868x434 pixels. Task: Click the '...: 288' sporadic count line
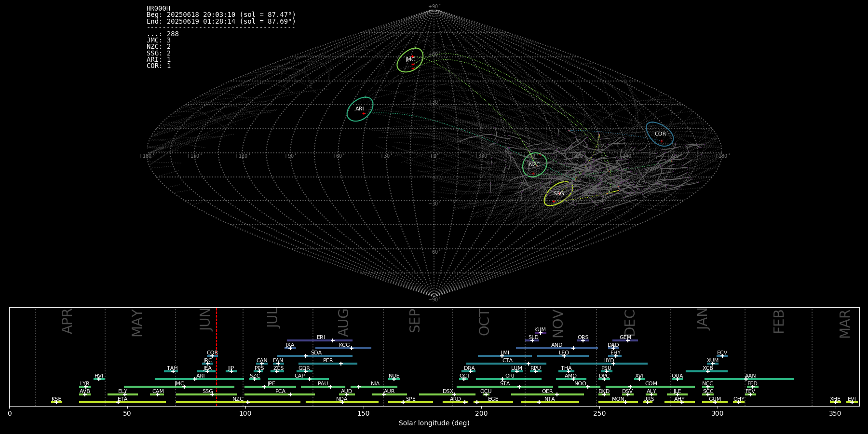[x=163, y=34]
